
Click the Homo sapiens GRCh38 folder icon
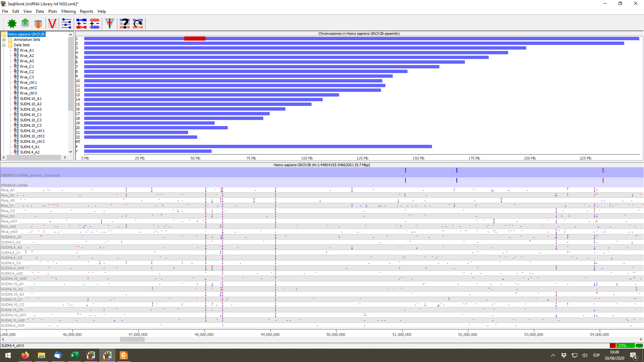coord(4,34)
